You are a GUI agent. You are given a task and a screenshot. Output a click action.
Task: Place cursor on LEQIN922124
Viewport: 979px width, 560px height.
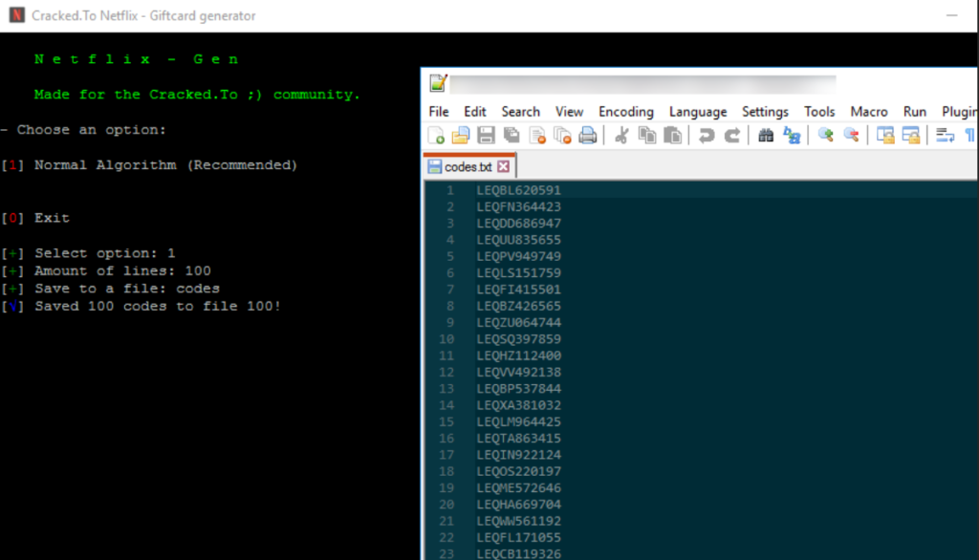pyautogui.click(x=519, y=455)
